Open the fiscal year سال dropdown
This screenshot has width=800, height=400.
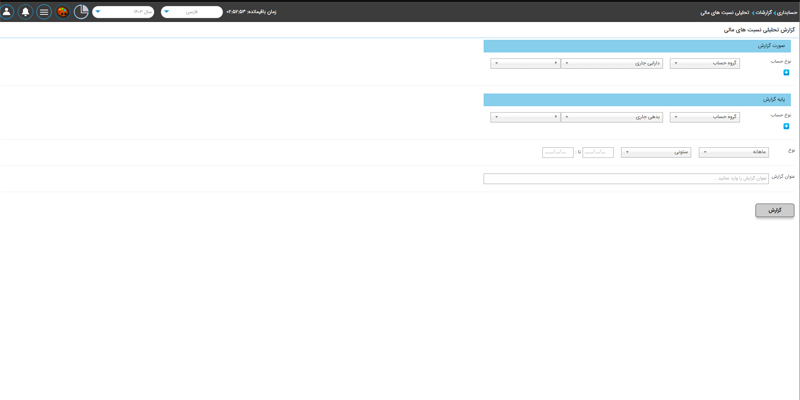pos(123,12)
